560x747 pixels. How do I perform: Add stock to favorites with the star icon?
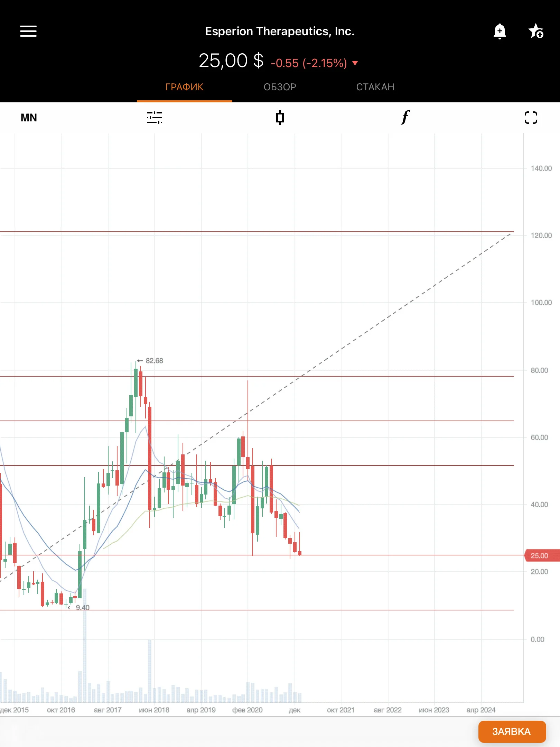pyautogui.click(x=536, y=31)
